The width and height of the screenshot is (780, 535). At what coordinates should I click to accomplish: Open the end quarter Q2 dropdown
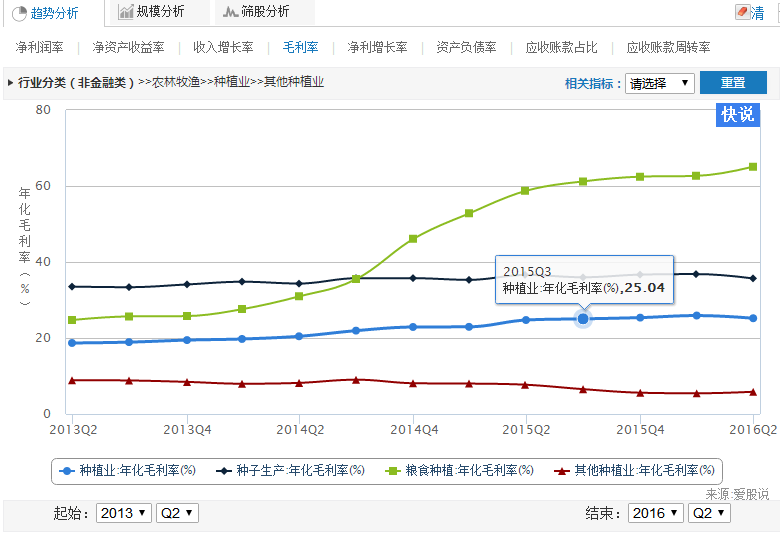point(709,513)
